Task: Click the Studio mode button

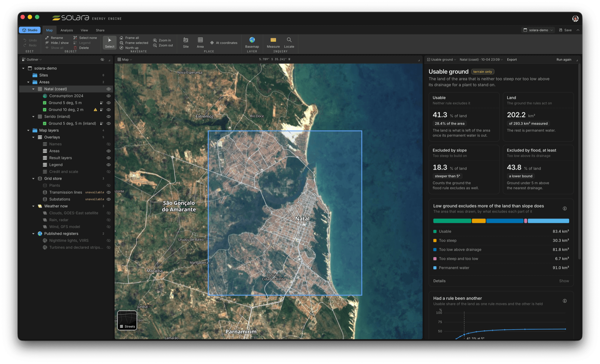Action: coord(30,30)
